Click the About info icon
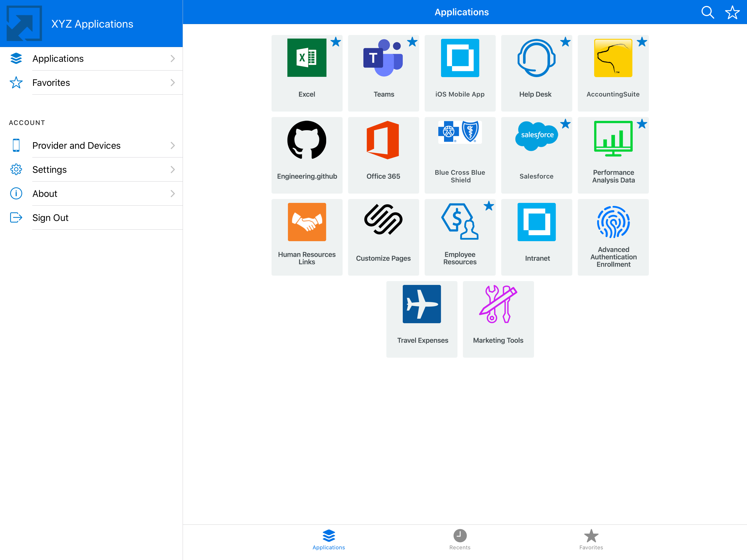The width and height of the screenshot is (747, 560). pos(16,194)
